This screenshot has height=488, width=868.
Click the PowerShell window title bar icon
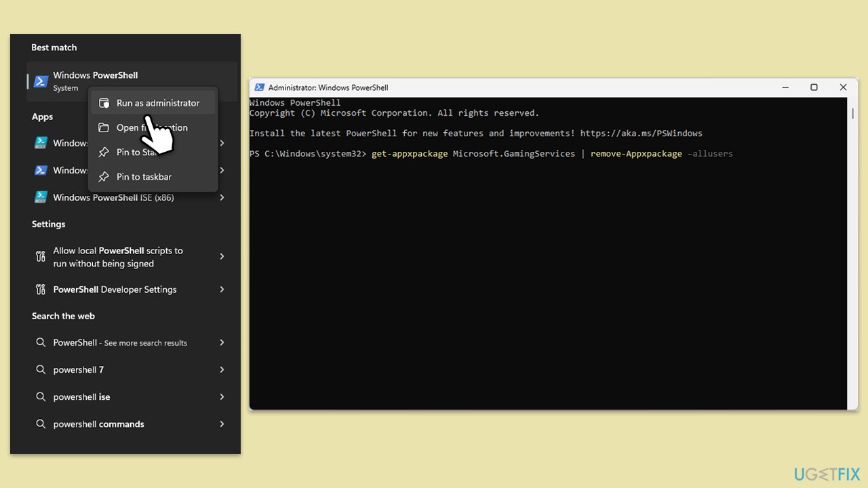(x=259, y=87)
